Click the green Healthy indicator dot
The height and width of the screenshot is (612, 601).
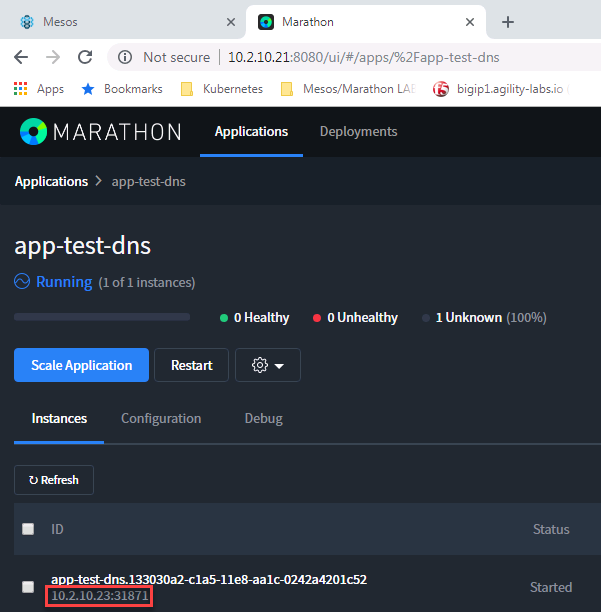tap(224, 318)
